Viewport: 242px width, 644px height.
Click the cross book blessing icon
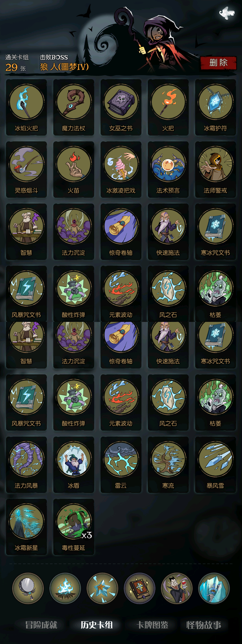tap(140, 588)
